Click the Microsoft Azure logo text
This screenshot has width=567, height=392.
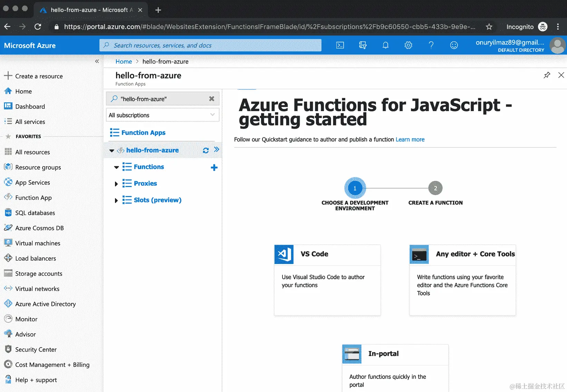tap(30, 45)
